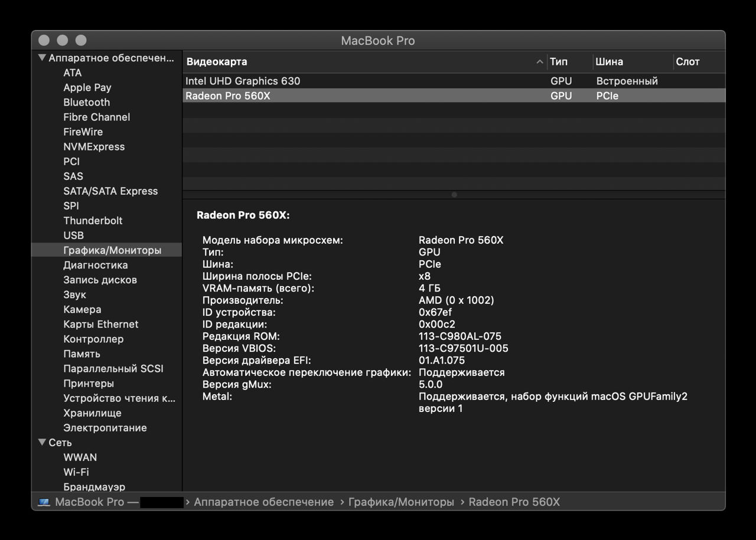The width and height of the screenshot is (756, 540).
Task: Click MacBook Pro in the path bar
Action: tap(90, 502)
